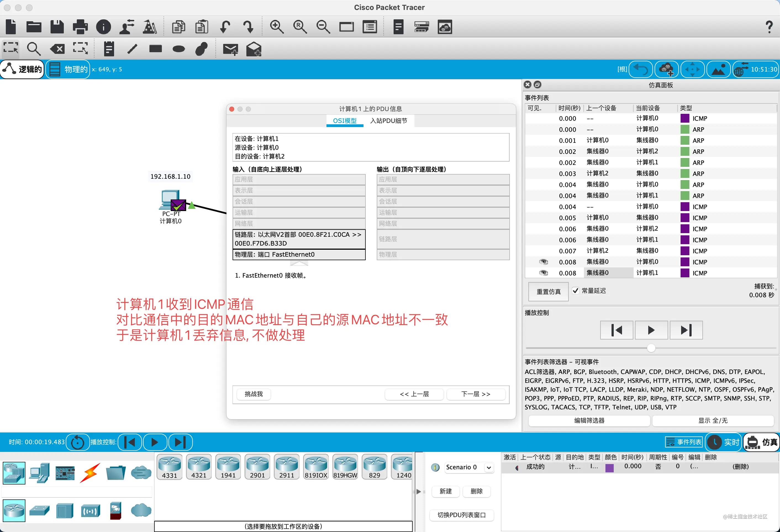Click the 切换PDU列表窗口 button

462,515
